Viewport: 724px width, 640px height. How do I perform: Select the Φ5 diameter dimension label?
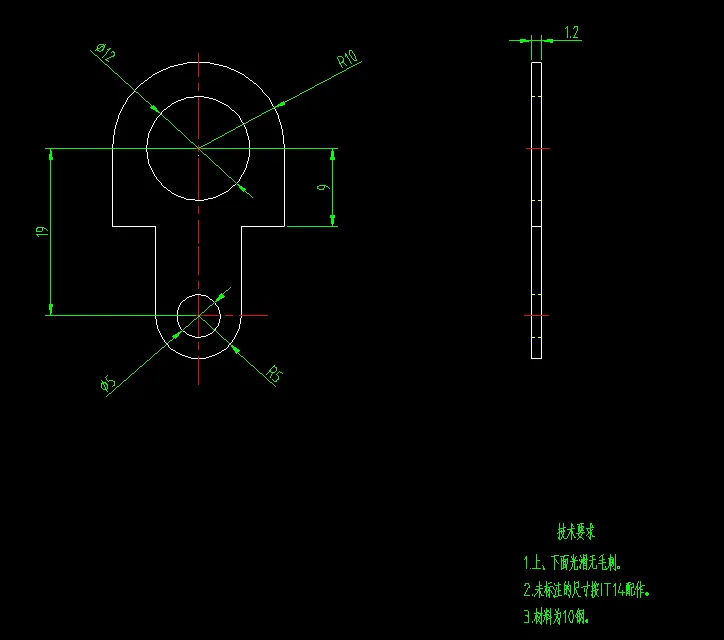(x=108, y=383)
